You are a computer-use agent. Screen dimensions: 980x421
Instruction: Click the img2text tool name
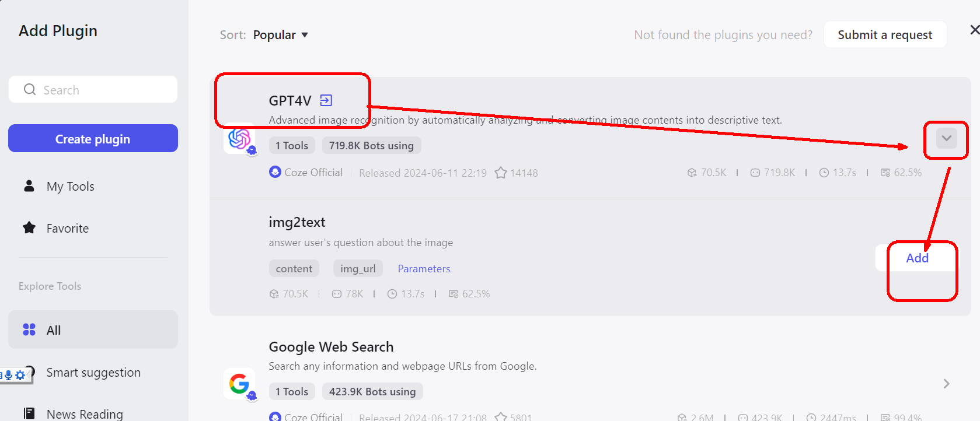[x=297, y=222]
